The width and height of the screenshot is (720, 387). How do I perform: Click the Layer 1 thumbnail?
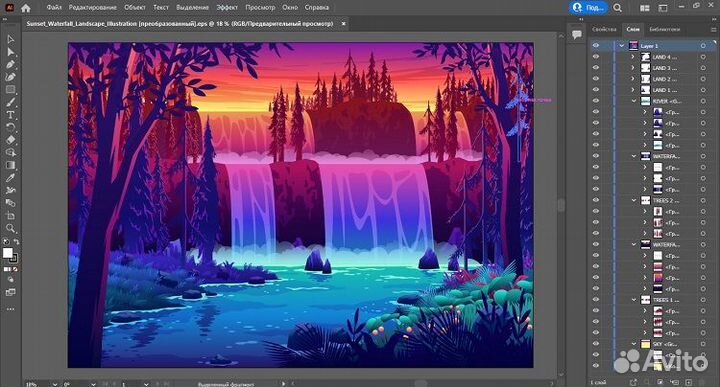pyautogui.click(x=633, y=46)
